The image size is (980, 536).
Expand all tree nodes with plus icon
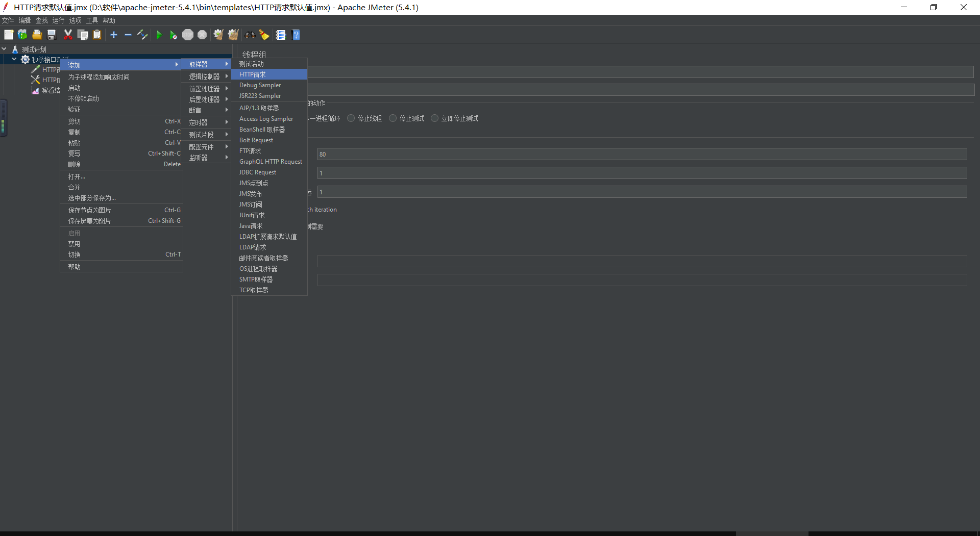114,35
